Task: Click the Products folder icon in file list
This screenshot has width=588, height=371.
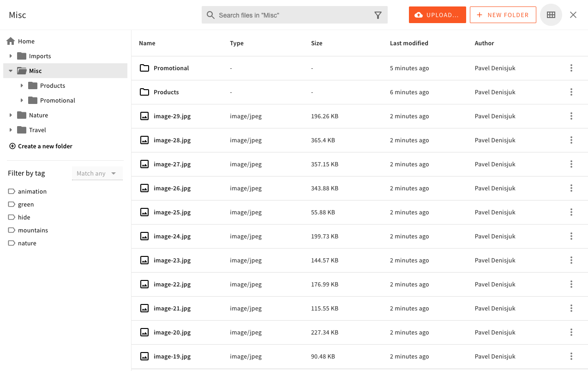Action: click(x=144, y=92)
